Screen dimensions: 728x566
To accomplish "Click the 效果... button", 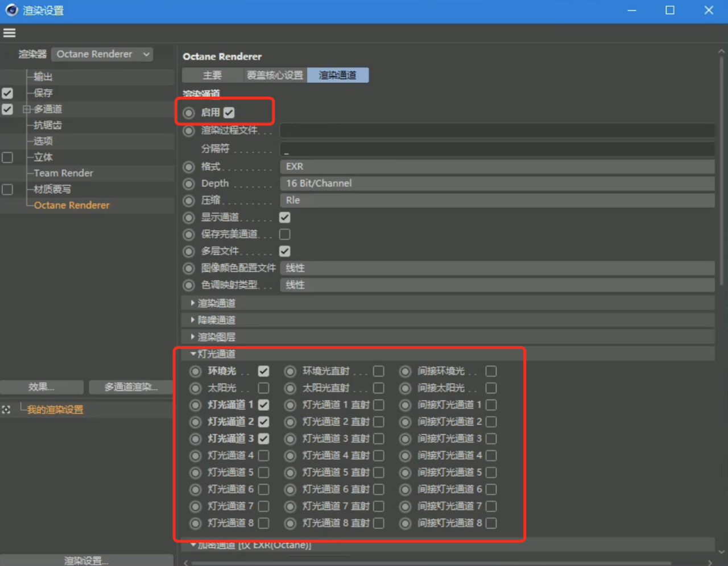I will [42, 387].
